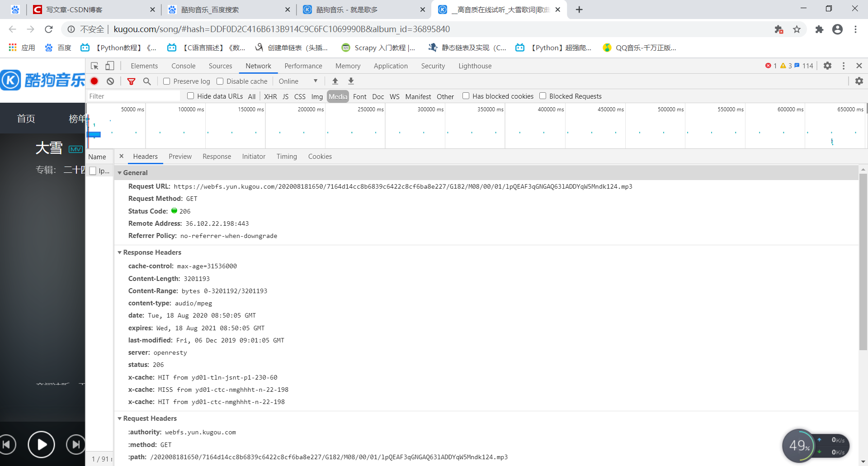Open the Online throttling dropdown
Screen dimensions: 868x466
coord(298,81)
